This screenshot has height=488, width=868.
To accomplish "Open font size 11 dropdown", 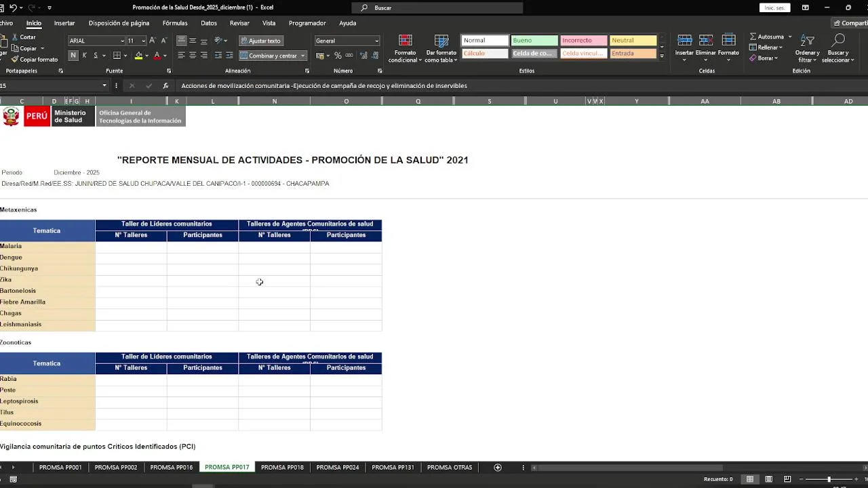I will pos(143,41).
